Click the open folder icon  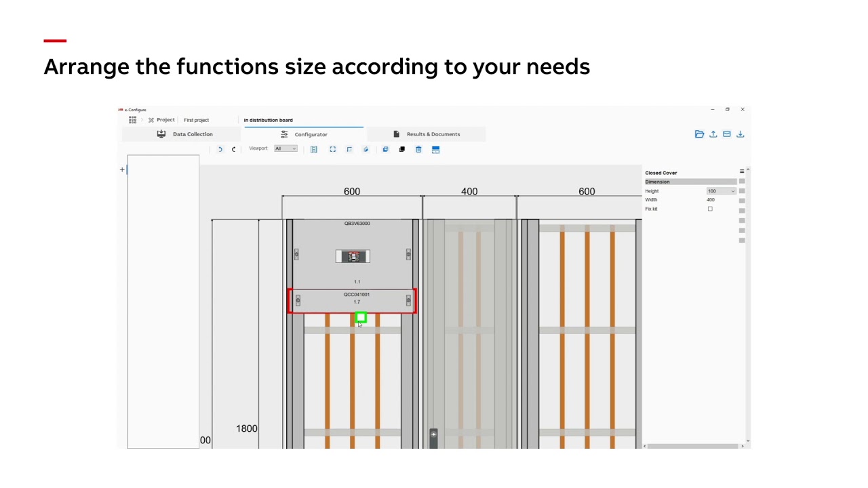[699, 134]
